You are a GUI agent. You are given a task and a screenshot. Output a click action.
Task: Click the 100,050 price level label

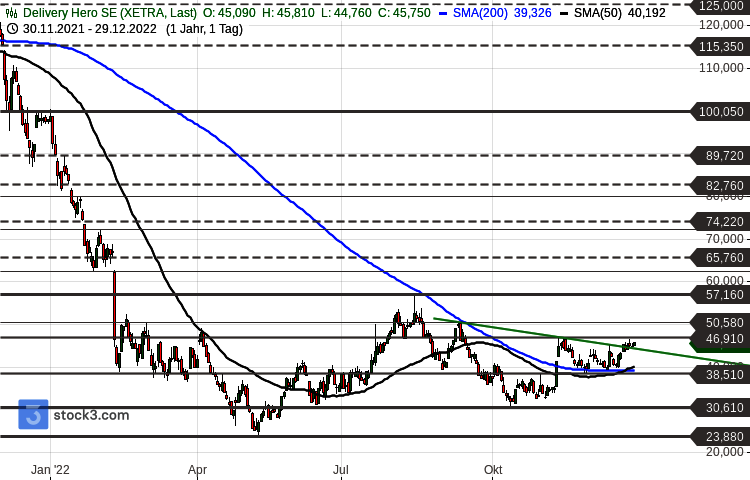[721, 111]
